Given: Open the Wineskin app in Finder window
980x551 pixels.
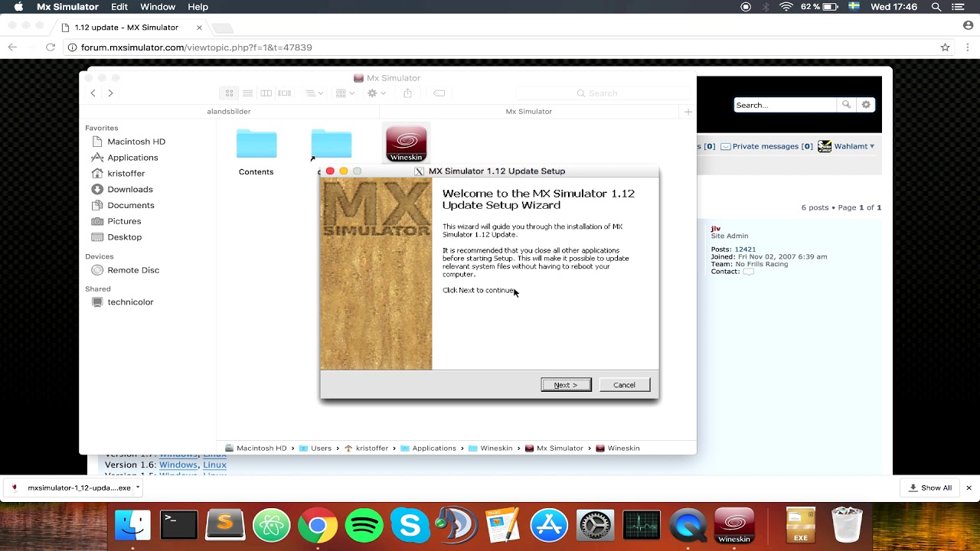Looking at the screenshot, I should (x=406, y=144).
